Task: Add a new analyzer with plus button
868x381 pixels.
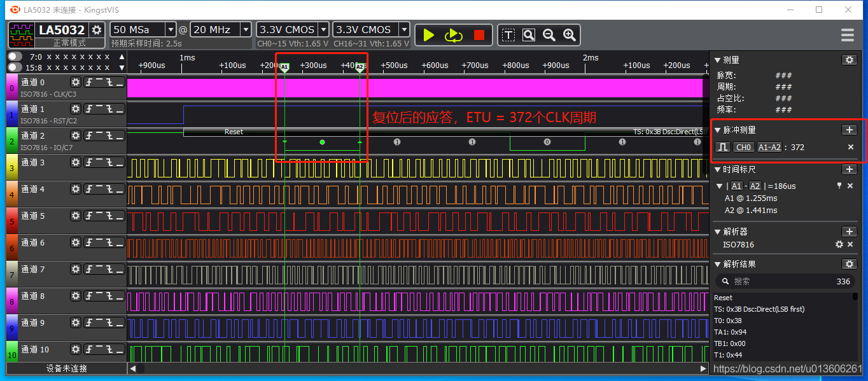Action: (x=849, y=232)
